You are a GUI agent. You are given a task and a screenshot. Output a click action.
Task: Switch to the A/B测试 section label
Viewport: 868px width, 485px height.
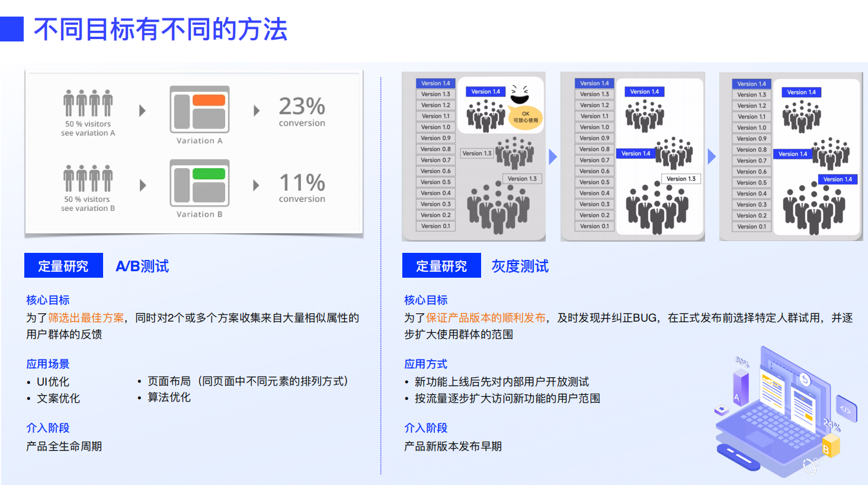tap(143, 265)
